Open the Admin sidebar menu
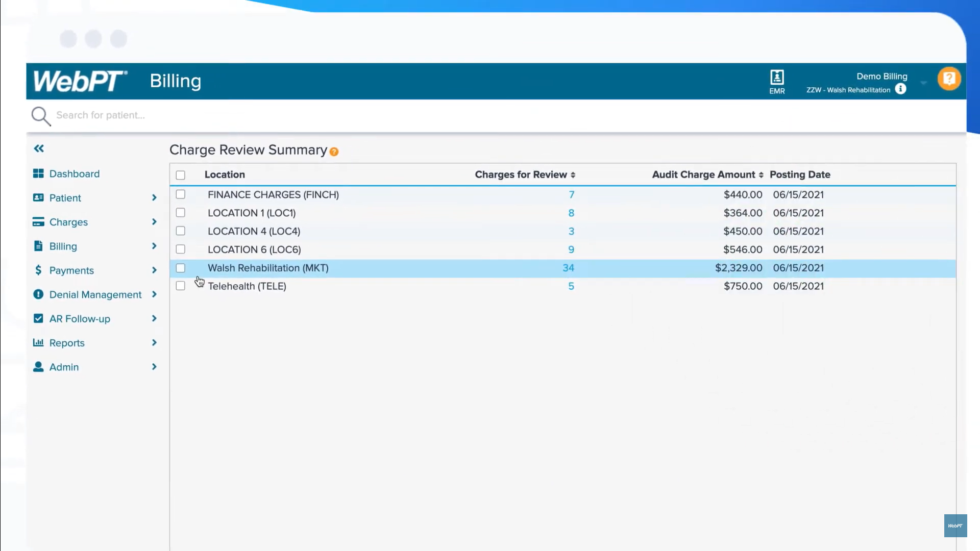This screenshot has height=551, width=980. (x=64, y=367)
